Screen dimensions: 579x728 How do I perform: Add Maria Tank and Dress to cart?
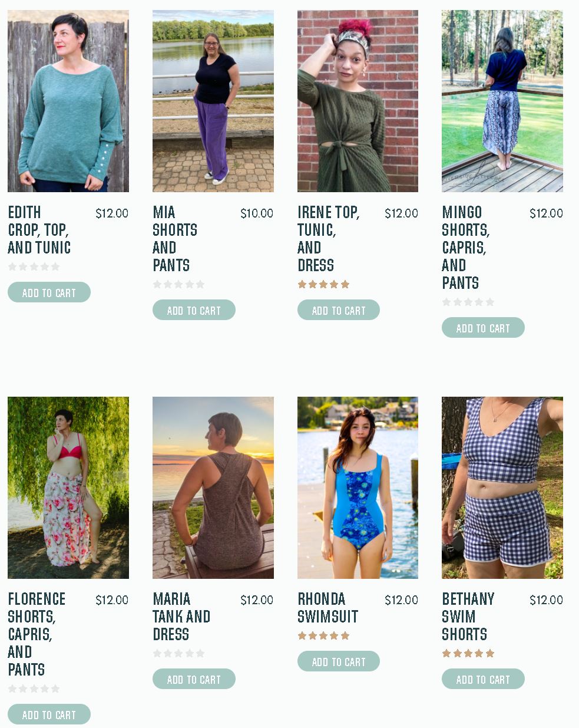(x=194, y=679)
